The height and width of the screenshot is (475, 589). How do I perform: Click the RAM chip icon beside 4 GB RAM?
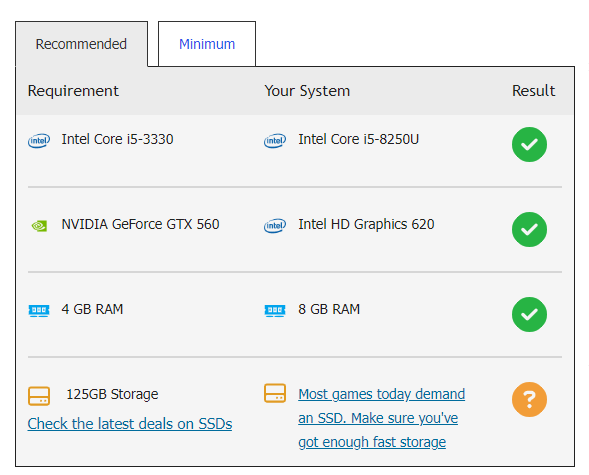pos(39,311)
